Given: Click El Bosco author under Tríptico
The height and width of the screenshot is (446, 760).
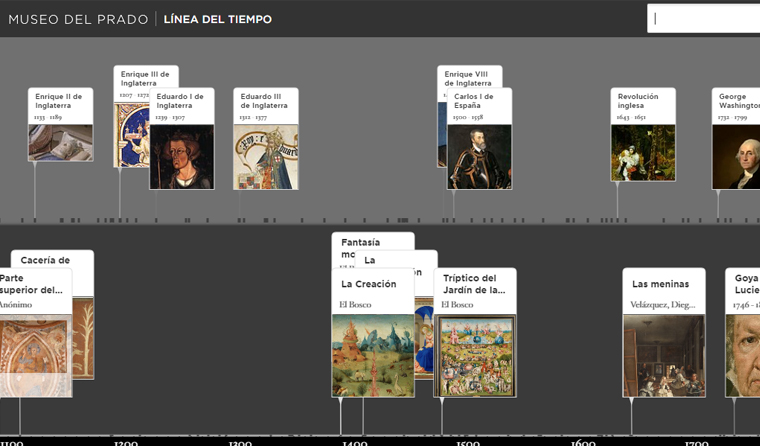Looking at the screenshot, I should click(x=457, y=305).
